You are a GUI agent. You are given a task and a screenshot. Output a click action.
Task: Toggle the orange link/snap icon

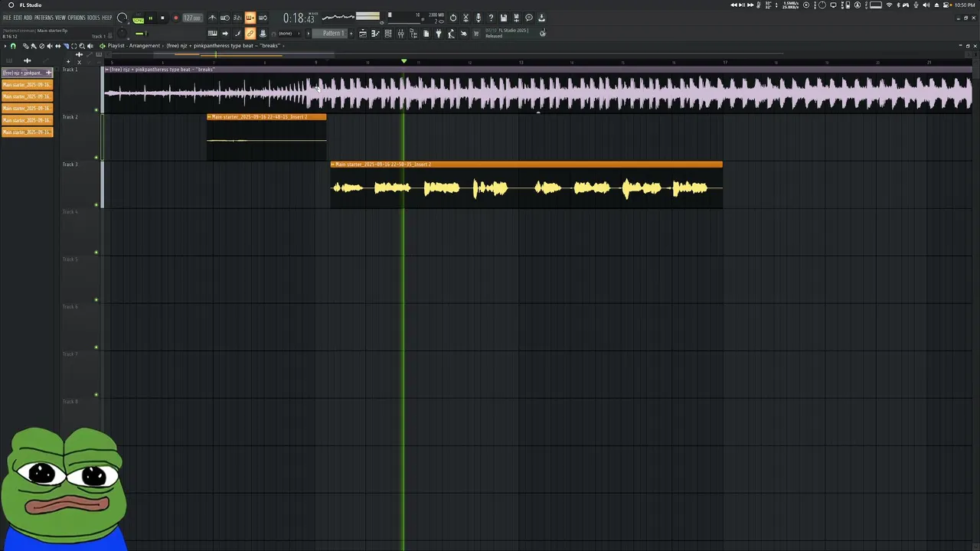click(250, 33)
